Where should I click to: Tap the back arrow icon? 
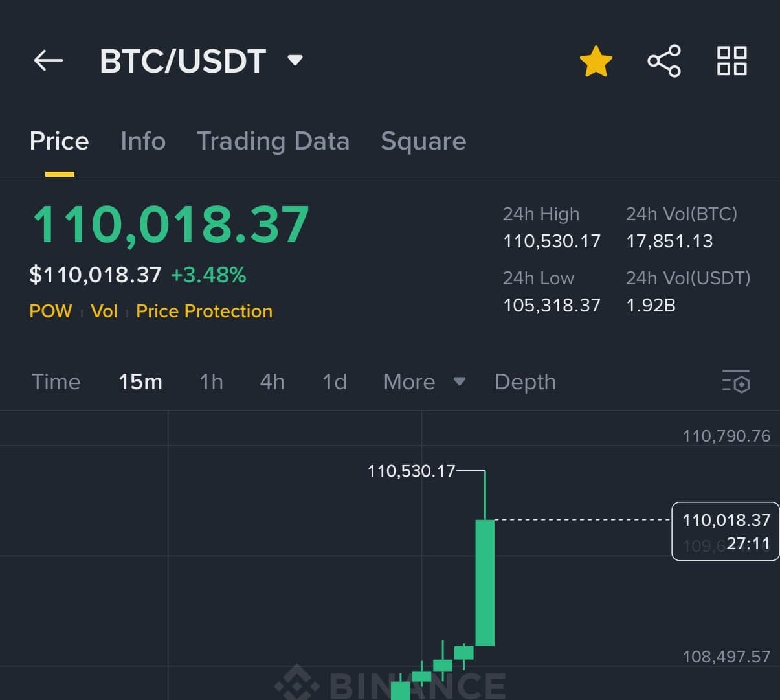[x=49, y=61]
